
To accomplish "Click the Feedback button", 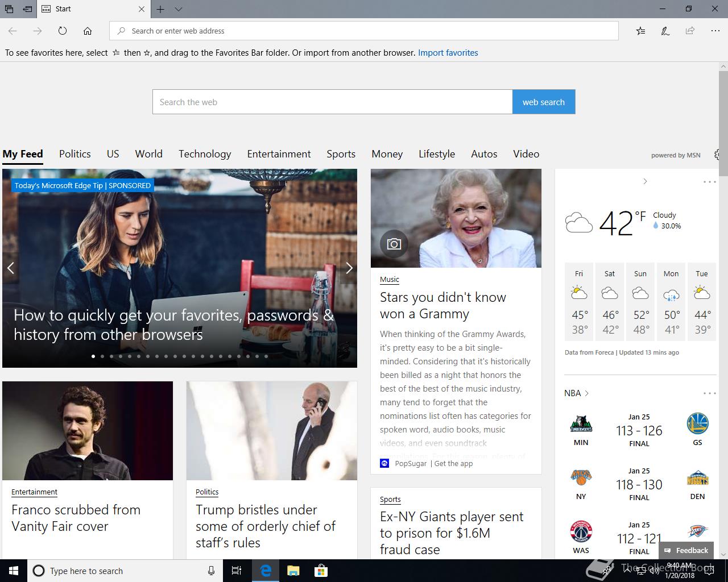I will (x=686, y=550).
